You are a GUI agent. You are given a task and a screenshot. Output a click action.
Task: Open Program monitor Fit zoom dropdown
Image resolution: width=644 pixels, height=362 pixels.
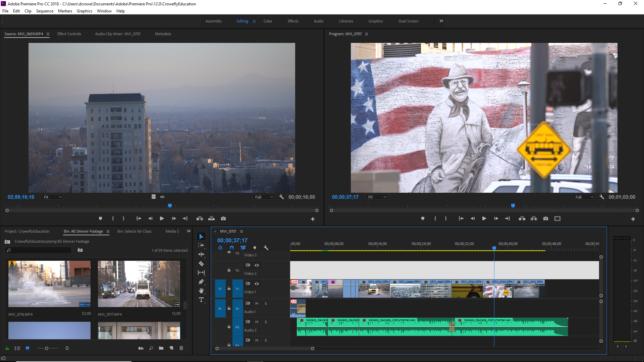(377, 197)
